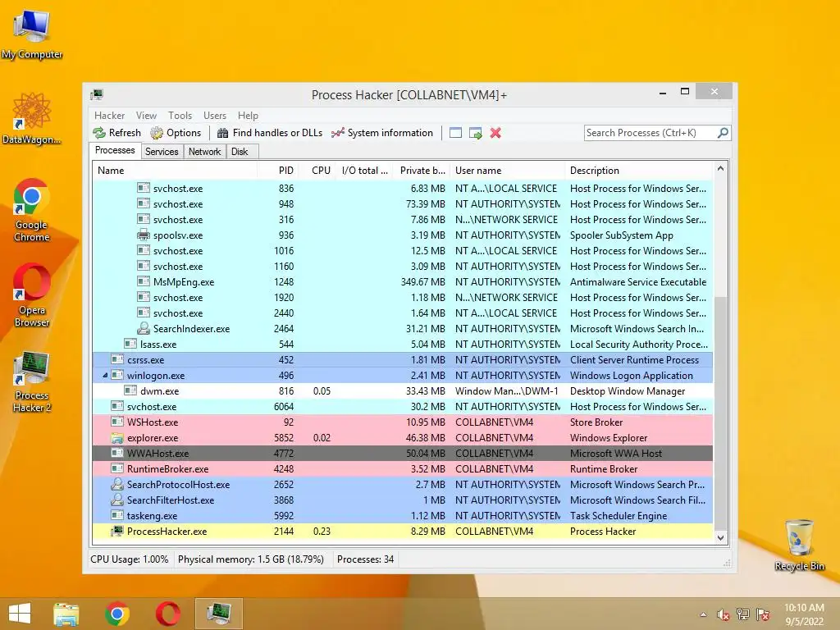Viewport: 840px width, 630px height.
Task: Select the RuntimeBroker.exe process row
Action: click(403, 468)
